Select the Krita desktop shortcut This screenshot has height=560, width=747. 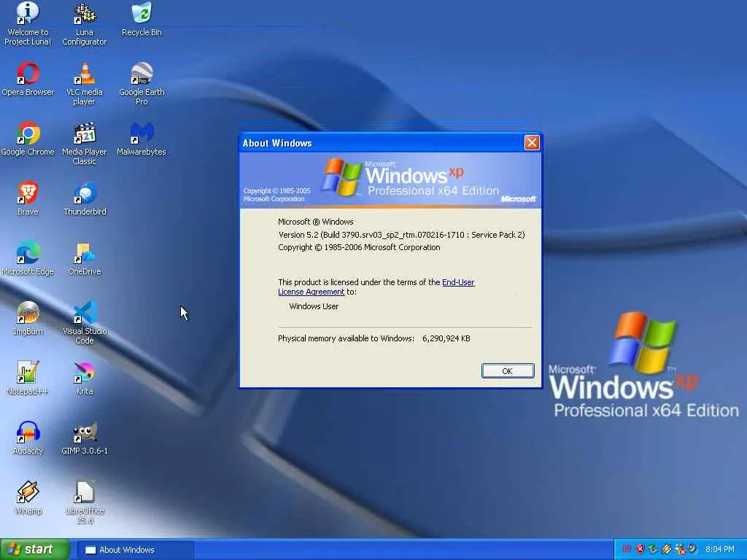85,378
